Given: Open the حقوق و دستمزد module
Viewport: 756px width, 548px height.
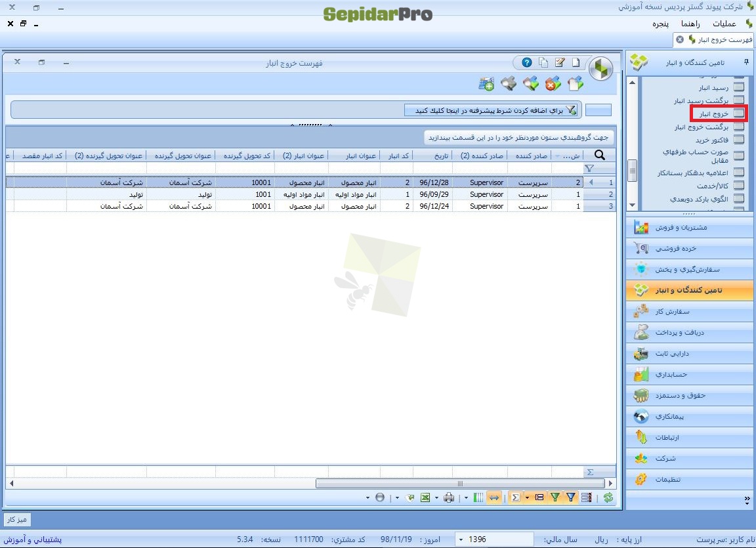Looking at the screenshot, I should click(x=690, y=396).
